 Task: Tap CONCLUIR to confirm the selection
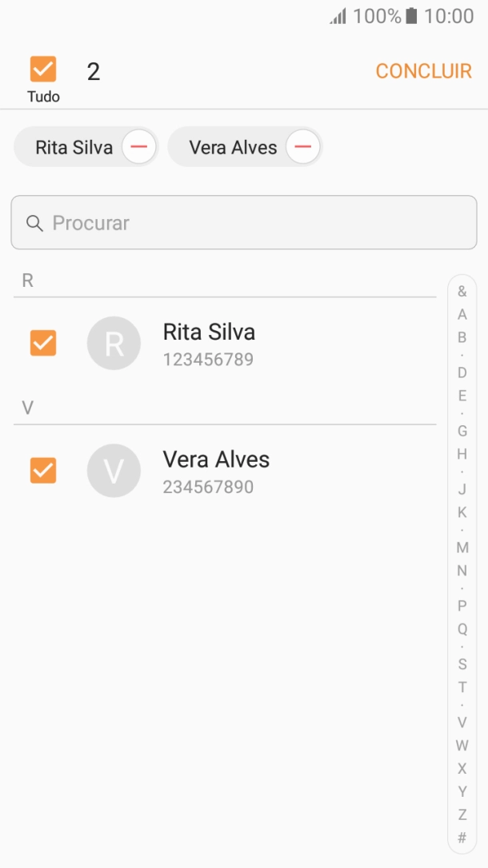(x=423, y=70)
